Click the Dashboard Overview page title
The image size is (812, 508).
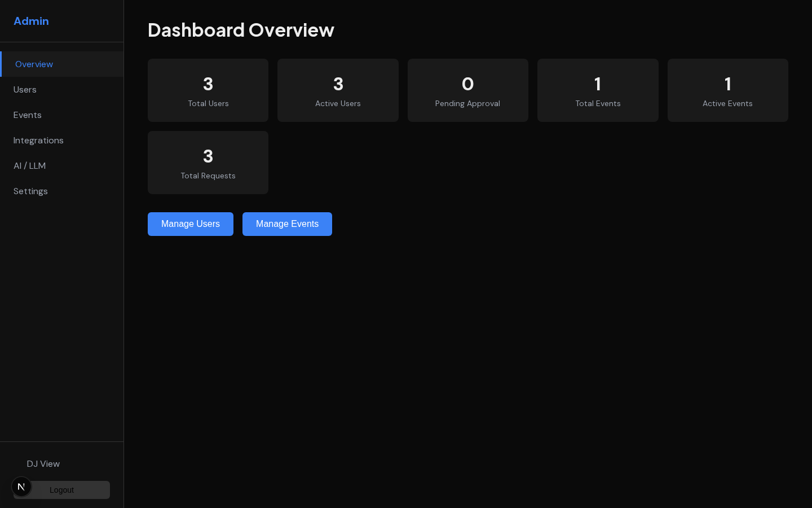click(241, 30)
